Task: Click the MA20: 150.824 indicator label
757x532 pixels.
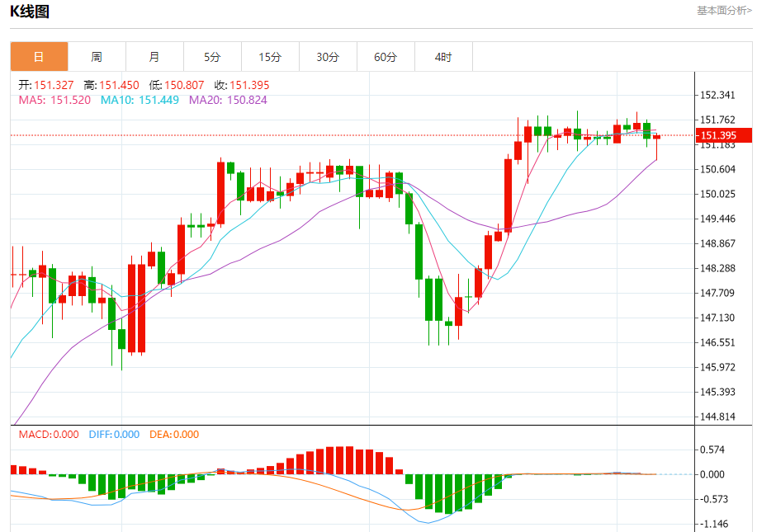Action: (x=228, y=101)
